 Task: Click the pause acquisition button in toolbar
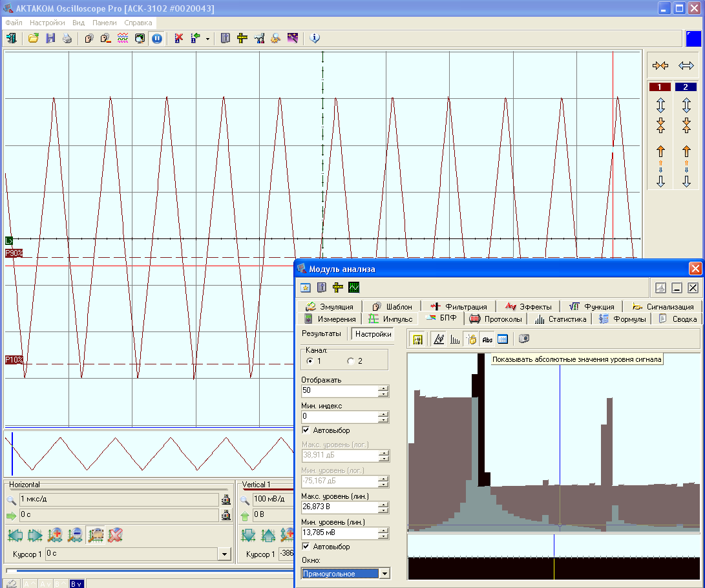[x=156, y=39]
